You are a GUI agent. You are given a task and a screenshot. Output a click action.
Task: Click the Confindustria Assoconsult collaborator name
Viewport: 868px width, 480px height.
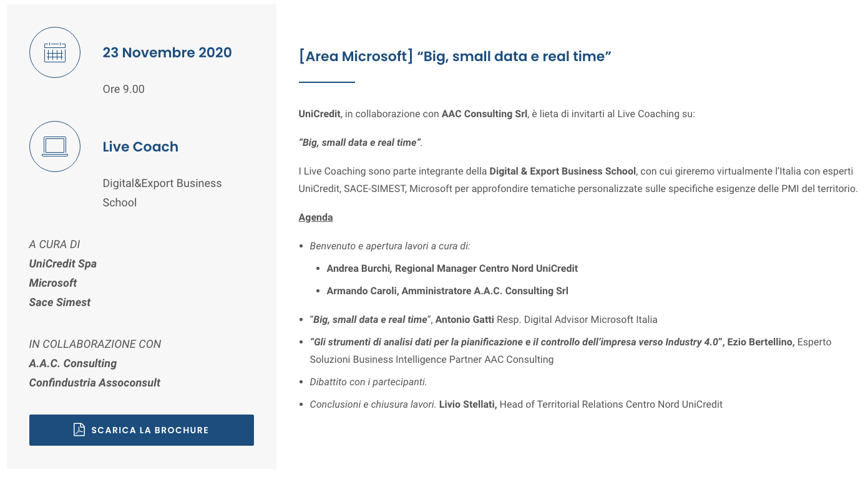pos(95,383)
